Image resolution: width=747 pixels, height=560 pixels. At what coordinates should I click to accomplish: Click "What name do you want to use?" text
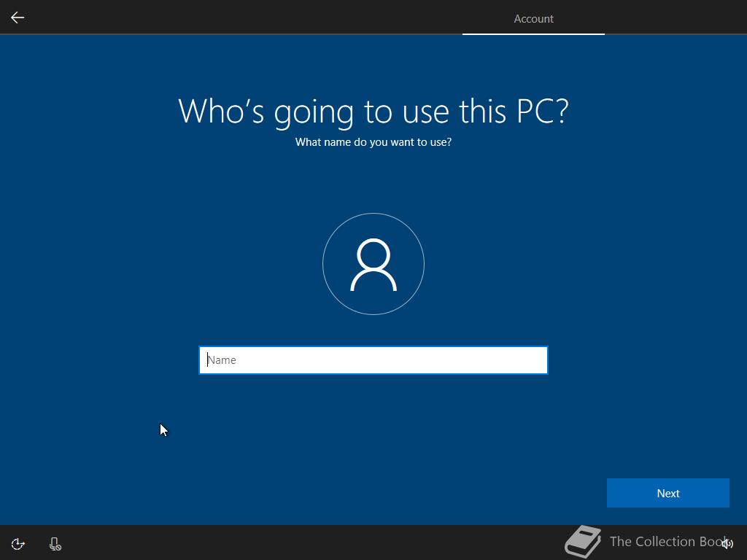pyautogui.click(x=373, y=142)
